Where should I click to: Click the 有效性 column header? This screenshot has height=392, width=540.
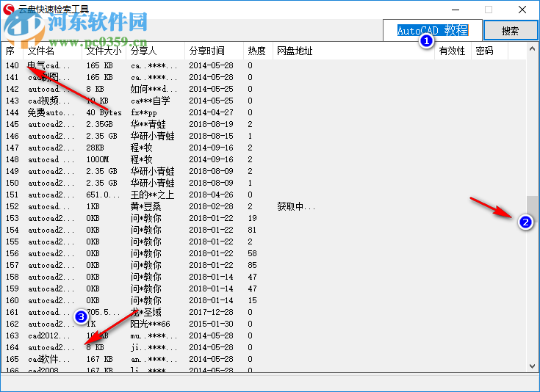[453, 51]
